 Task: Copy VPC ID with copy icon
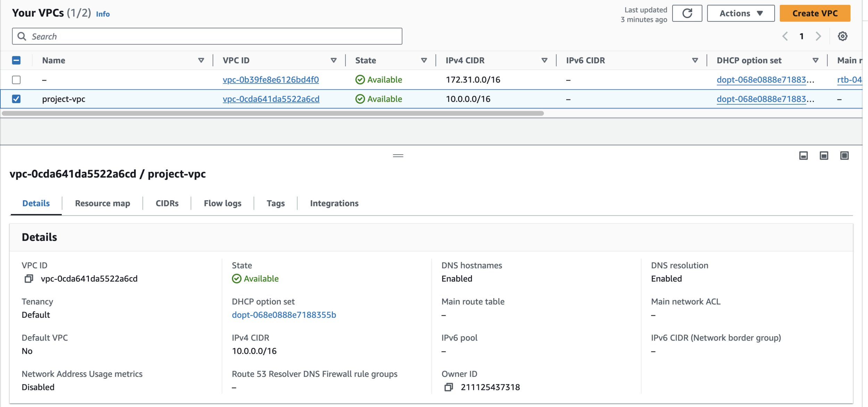coord(29,279)
